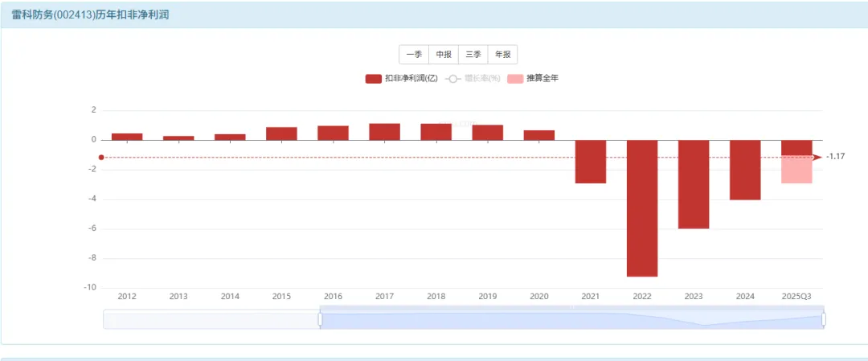Click the 2014 bar in the chart
The image size is (868, 361).
(230, 137)
